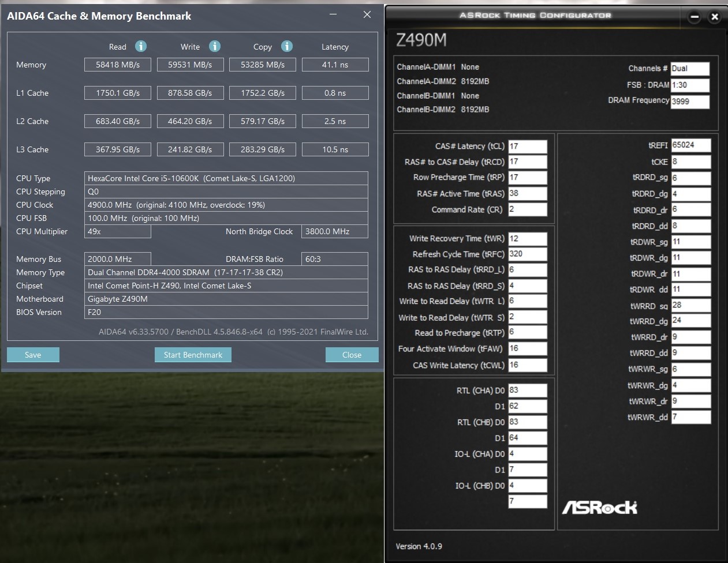The image size is (728, 563).
Task: Click the Write column info icon
Action: (215, 46)
